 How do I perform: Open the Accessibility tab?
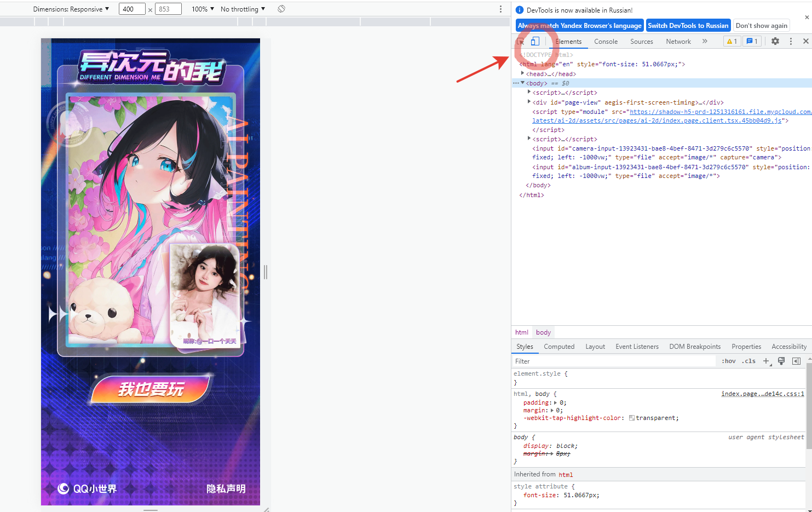tap(789, 346)
